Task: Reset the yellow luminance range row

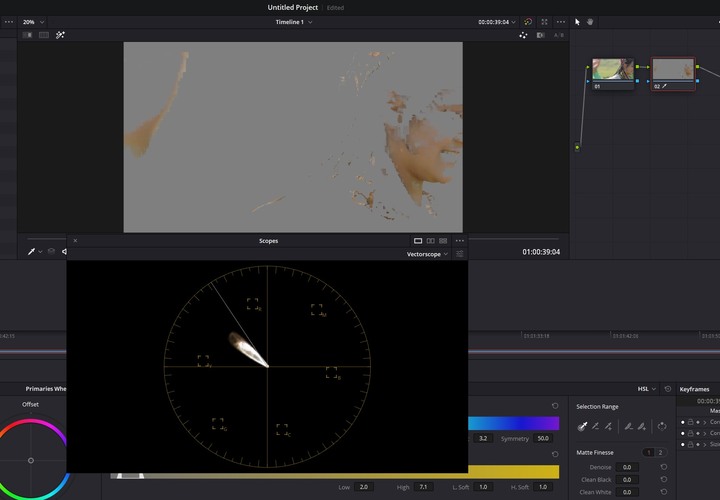Action: tap(555, 455)
